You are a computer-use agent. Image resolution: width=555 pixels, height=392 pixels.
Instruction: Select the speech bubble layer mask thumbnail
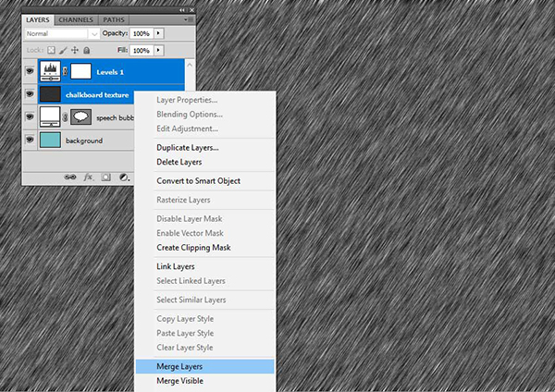[80, 117]
